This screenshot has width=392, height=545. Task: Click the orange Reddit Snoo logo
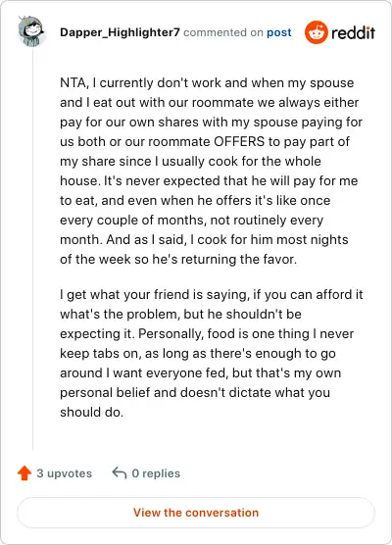coord(316,32)
